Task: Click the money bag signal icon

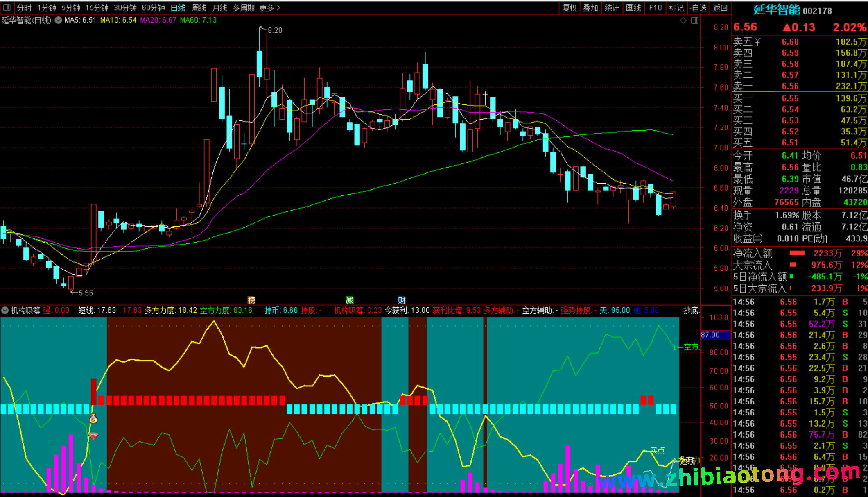Action: [93, 419]
